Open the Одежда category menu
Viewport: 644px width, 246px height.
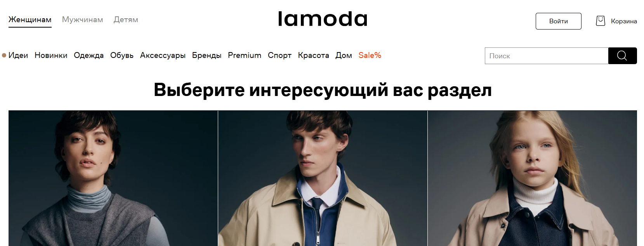tap(89, 55)
